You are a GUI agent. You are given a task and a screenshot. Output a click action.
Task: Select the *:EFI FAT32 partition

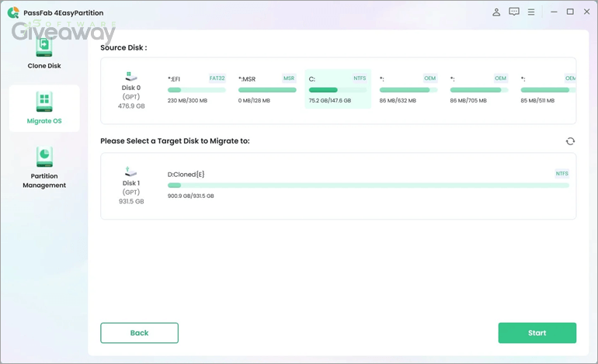point(196,89)
